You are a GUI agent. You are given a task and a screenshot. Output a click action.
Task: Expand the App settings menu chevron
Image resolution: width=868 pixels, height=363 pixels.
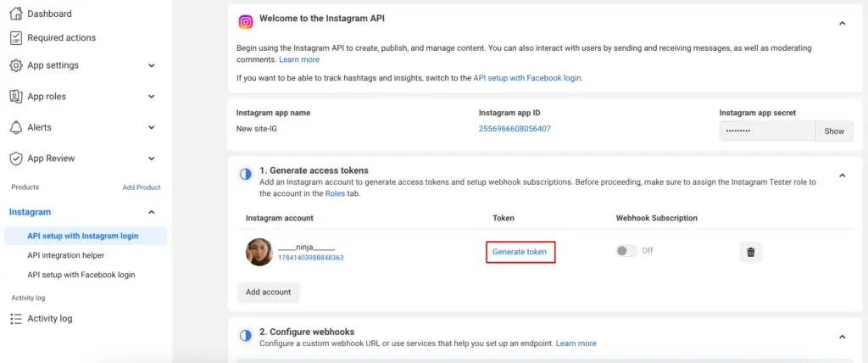coord(152,65)
